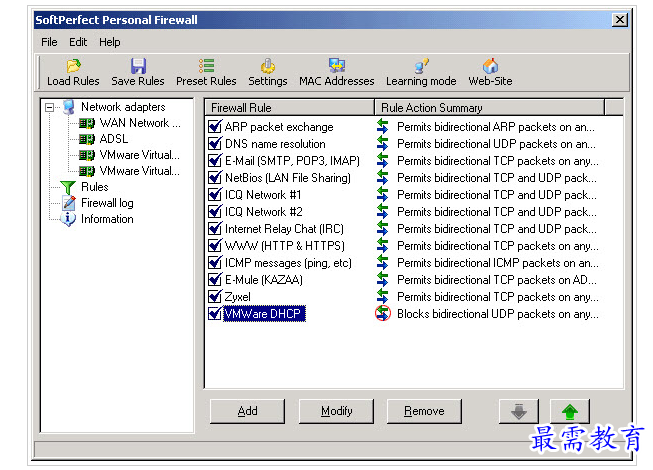653x470 pixels.
Task: Click the Web-Site house icon
Action: 490,66
